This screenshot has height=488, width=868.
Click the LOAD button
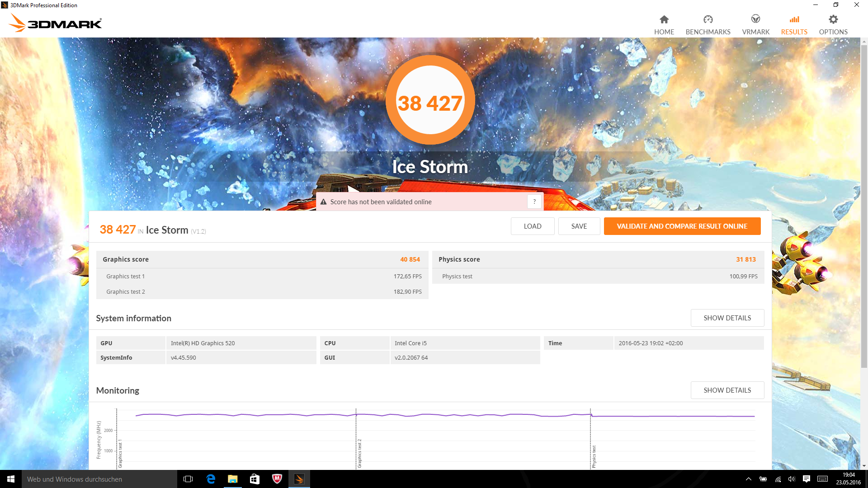click(x=532, y=226)
